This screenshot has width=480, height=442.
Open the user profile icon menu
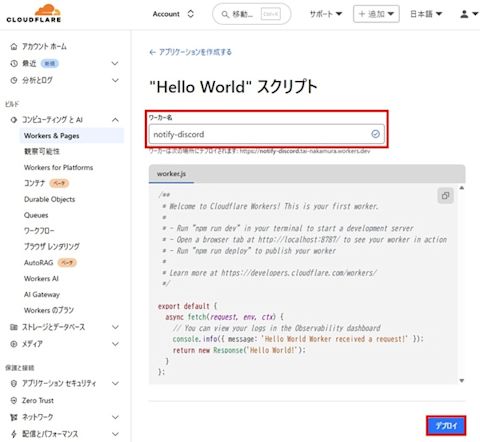pos(469,14)
